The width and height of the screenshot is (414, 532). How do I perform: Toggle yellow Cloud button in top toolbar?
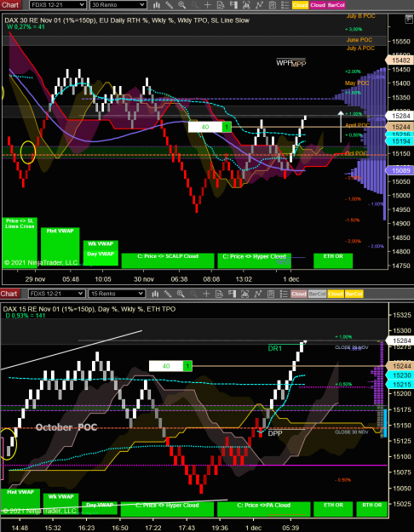tap(300, 5)
